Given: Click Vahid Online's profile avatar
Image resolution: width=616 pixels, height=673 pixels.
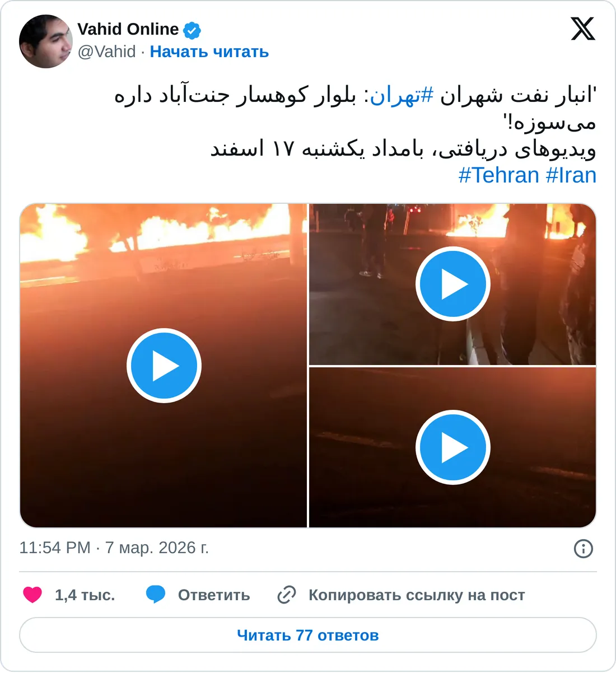Looking at the screenshot, I should 46,41.
